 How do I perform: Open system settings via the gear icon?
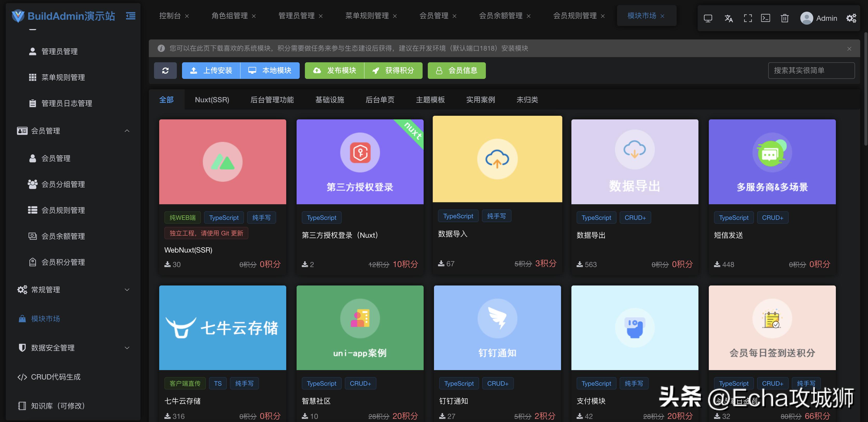click(x=851, y=18)
